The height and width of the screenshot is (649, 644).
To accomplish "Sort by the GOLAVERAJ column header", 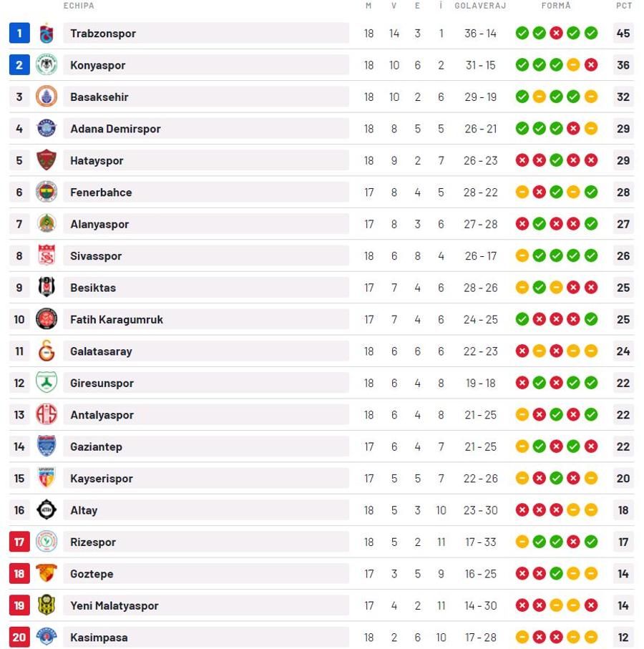I will (480, 6).
